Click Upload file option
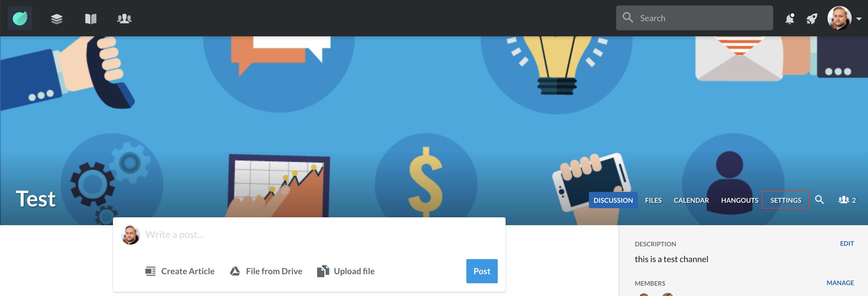Viewport: 868px width, 296px height. pos(346,271)
